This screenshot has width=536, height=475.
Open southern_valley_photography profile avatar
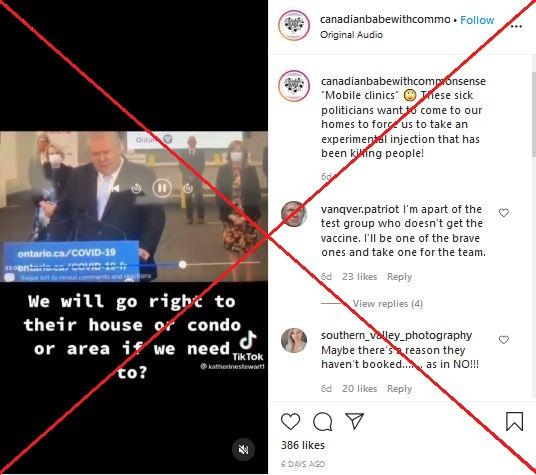(294, 340)
